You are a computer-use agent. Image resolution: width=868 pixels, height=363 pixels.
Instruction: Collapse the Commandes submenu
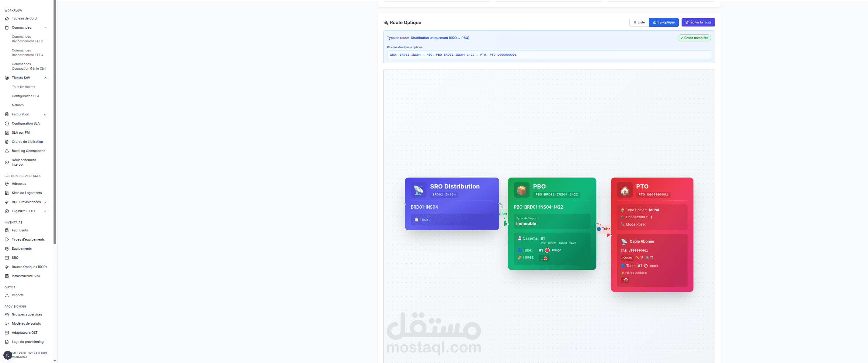[45, 28]
